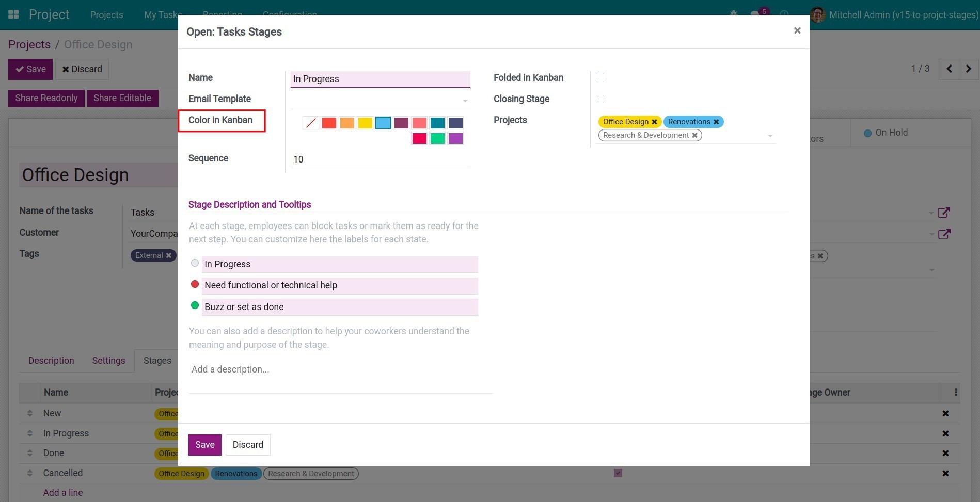The width and height of the screenshot is (980, 502).
Task: Delete the Cancelled stage row
Action: [x=945, y=473]
